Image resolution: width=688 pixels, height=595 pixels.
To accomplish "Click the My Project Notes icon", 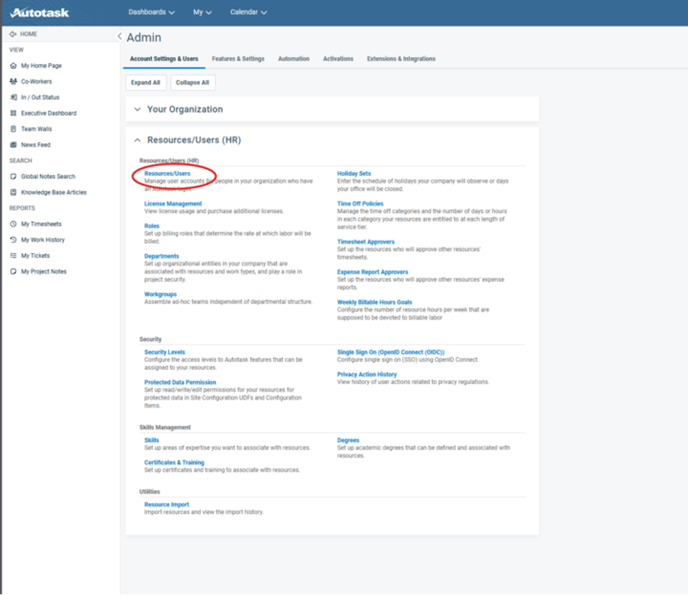I will [x=13, y=271].
